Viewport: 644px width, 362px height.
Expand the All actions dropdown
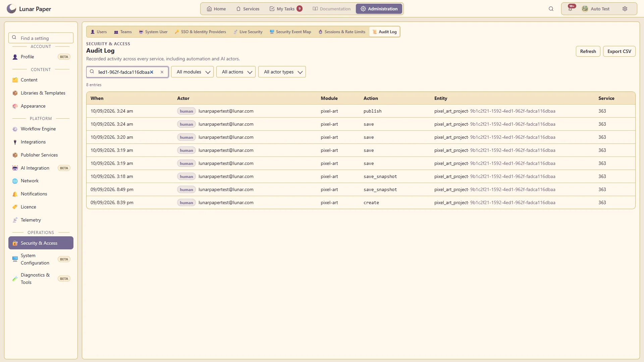[236, 72]
